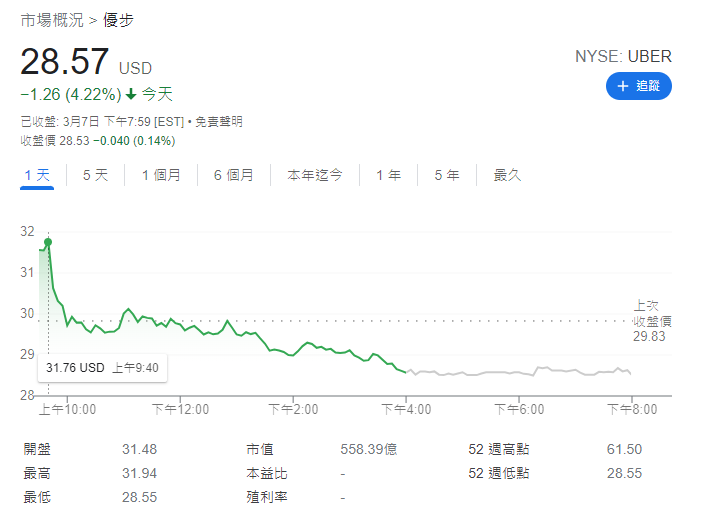Click the 本益比 label
This screenshot has width=708, height=516.
pyautogui.click(x=267, y=474)
